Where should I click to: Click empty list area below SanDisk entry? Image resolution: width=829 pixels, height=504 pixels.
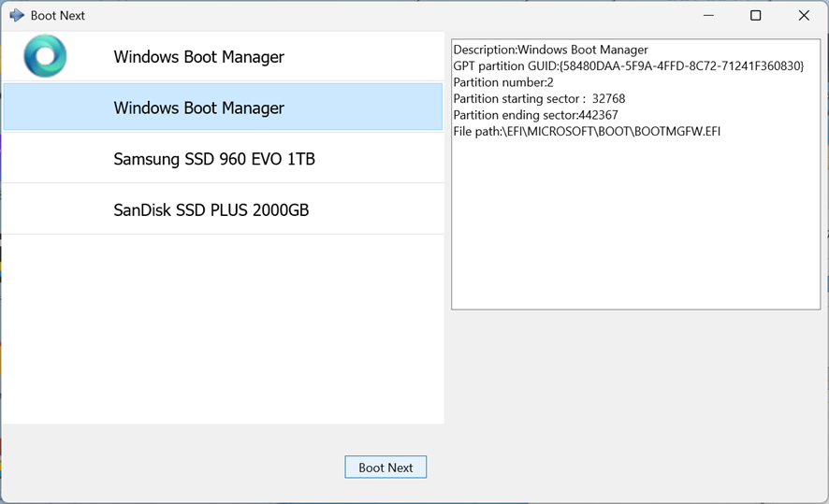[223, 327]
